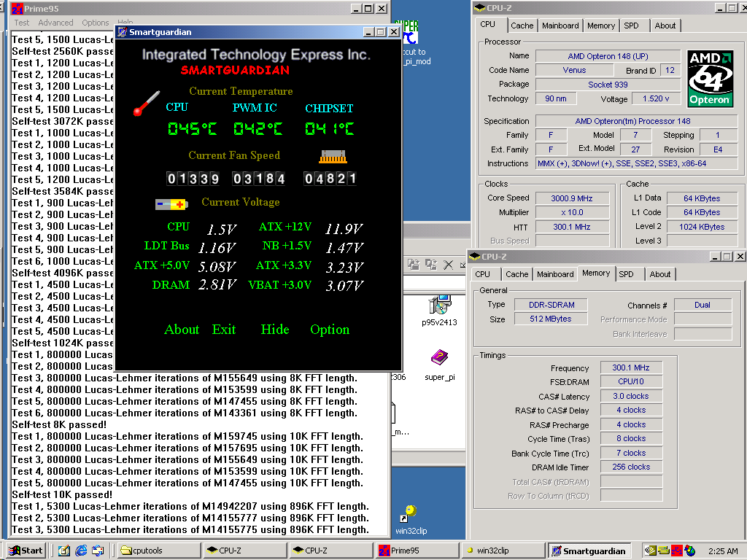
Task: Click the CAS# Latency value 3.0 clocks
Action: [x=631, y=396]
